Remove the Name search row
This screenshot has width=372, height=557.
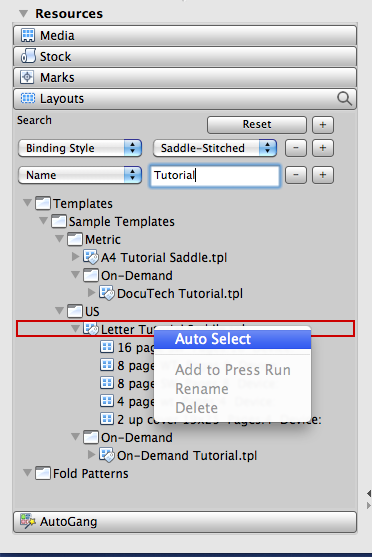click(296, 175)
